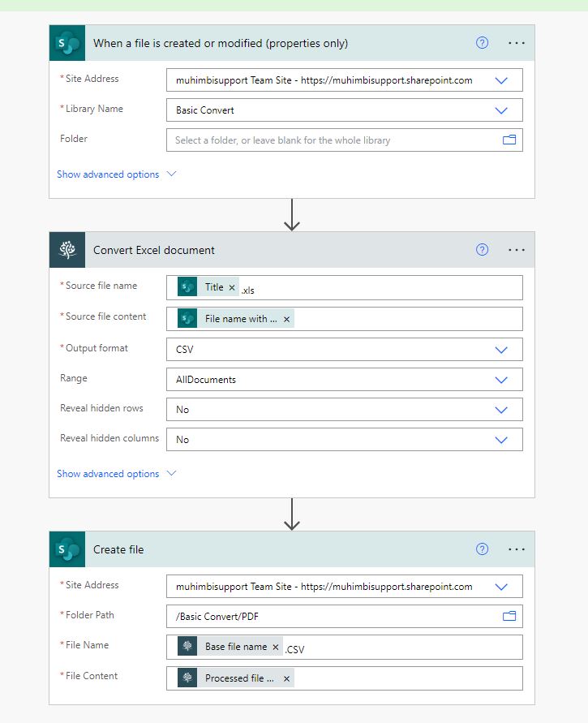Open the Convert Excel document ellipsis menu
The height and width of the screenshot is (723, 588).
pos(517,250)
